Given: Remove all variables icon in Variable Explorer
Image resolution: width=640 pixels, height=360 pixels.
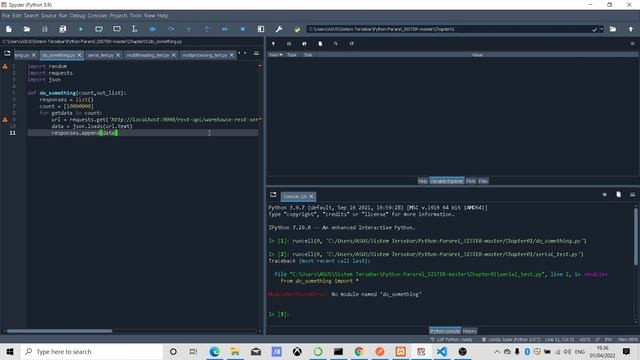Looking at the screenshot, I should click(x=320, y=43).
